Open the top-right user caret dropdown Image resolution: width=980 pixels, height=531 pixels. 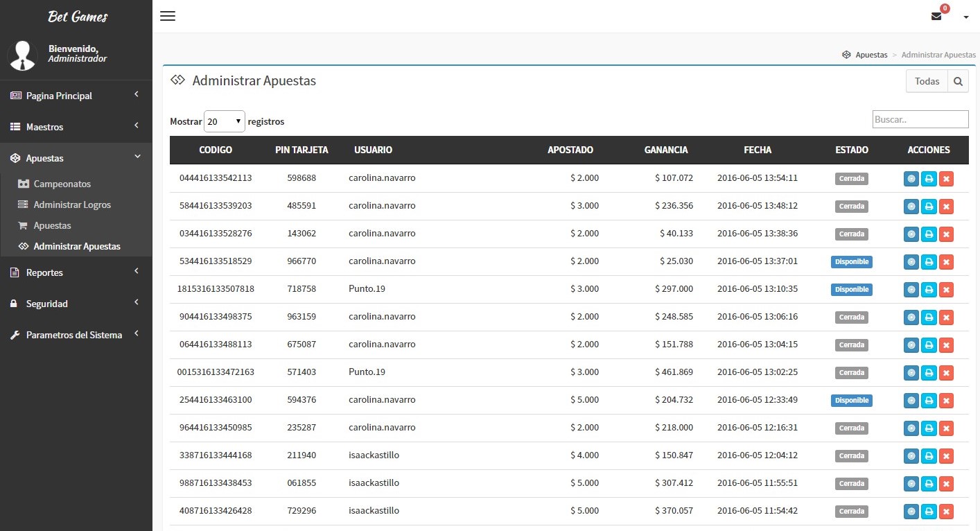(x=966, y=17)
